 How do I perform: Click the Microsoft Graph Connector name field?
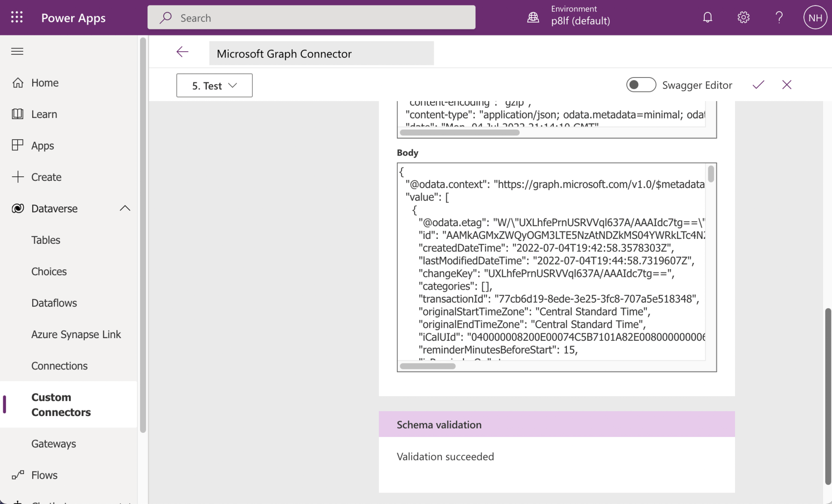tap(321, 53)
